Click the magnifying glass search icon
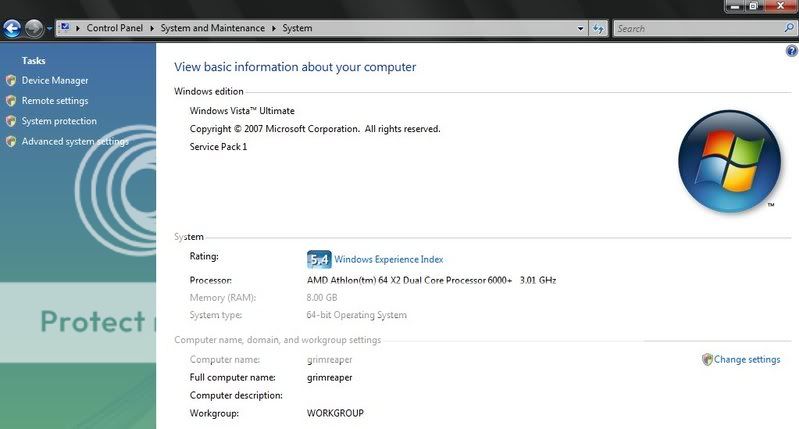Screen dimensions: 799x429 (788, 28)
